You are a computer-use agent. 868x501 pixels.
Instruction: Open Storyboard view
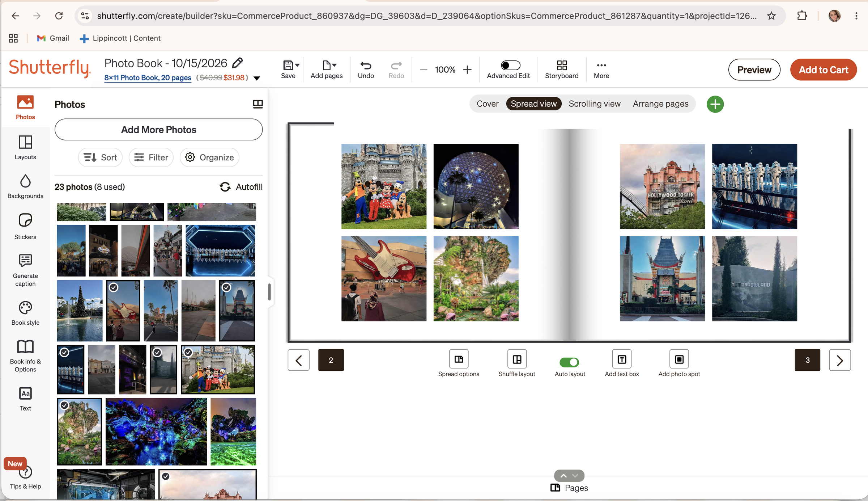pyautogui.click(x=562, y=70)
